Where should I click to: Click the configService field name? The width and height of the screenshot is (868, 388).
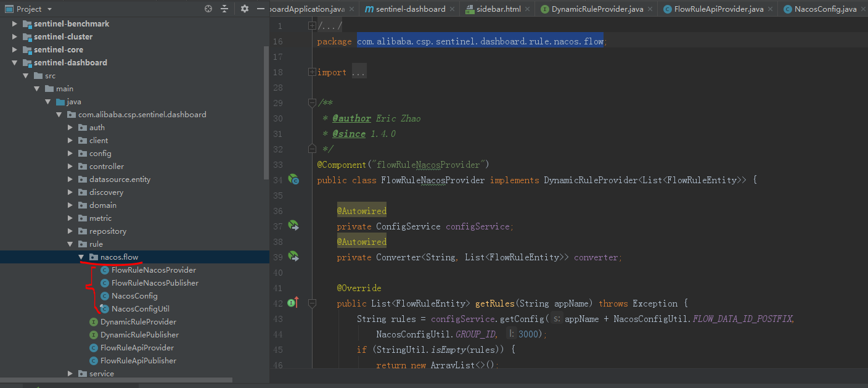click(478, 226)
